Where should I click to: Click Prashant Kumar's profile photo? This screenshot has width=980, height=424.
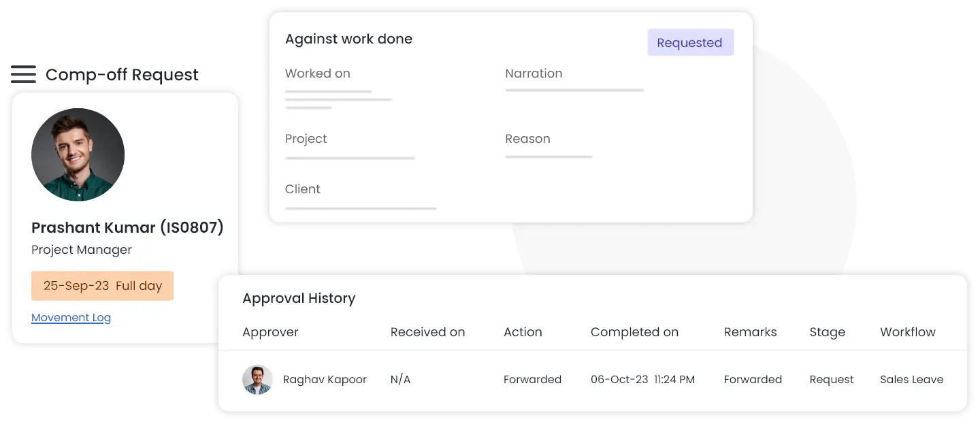tap(78, 154)
